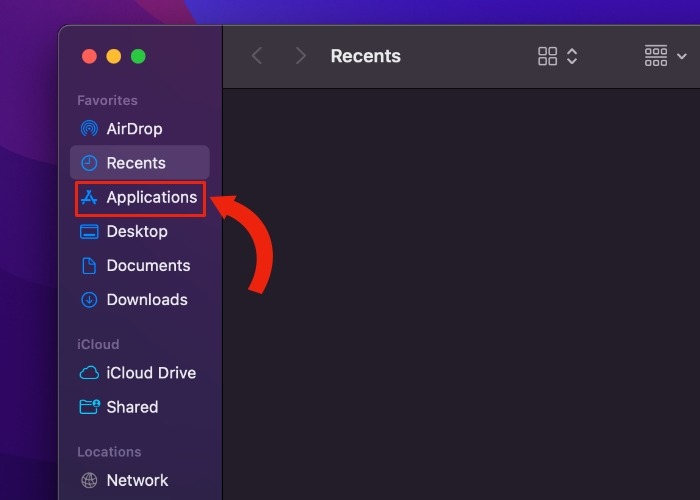Select the Shared folder icon
This screenshot has width=700, height=500.
coord(89,407)
